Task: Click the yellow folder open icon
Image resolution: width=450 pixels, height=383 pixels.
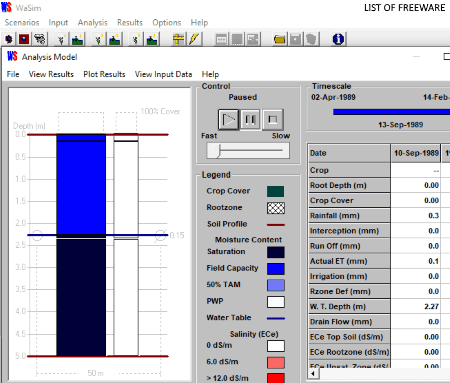Action: [x=280, y=40]
